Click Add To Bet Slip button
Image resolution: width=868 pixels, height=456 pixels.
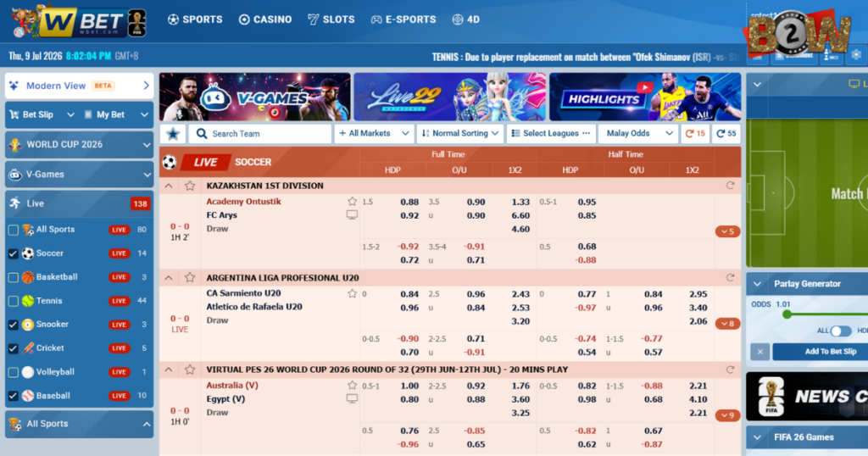[821, 352]
